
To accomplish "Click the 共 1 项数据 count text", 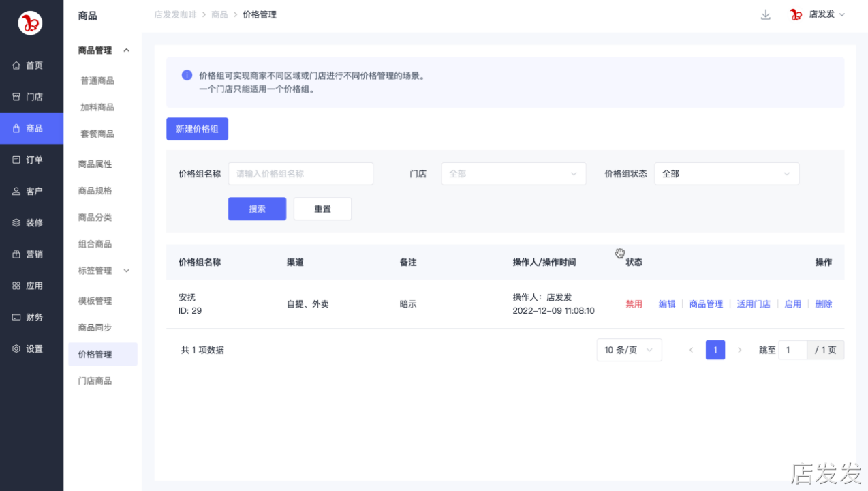I will click(x=202, y=350).
